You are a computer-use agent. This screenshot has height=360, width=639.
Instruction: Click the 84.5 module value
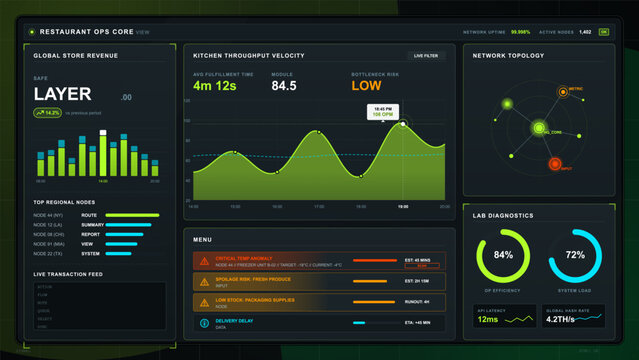tap(284, 86)
